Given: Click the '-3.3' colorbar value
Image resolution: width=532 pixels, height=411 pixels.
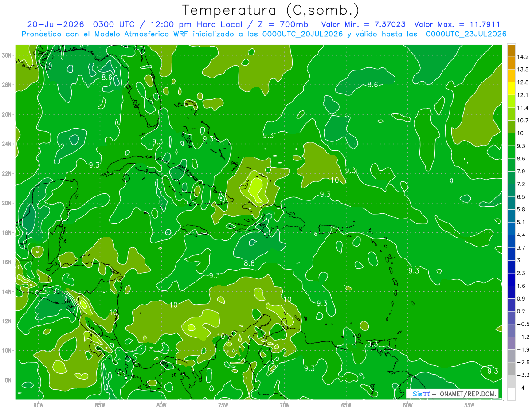Looking at the screenshot, I should coord(523,375).
